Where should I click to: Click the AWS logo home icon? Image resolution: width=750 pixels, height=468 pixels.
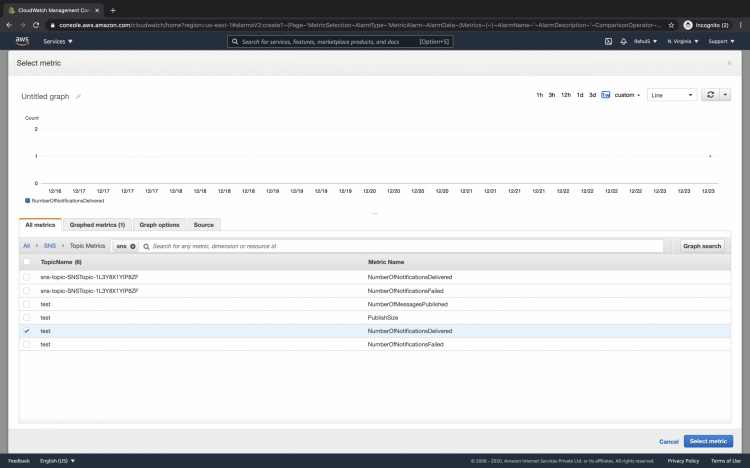22,41
